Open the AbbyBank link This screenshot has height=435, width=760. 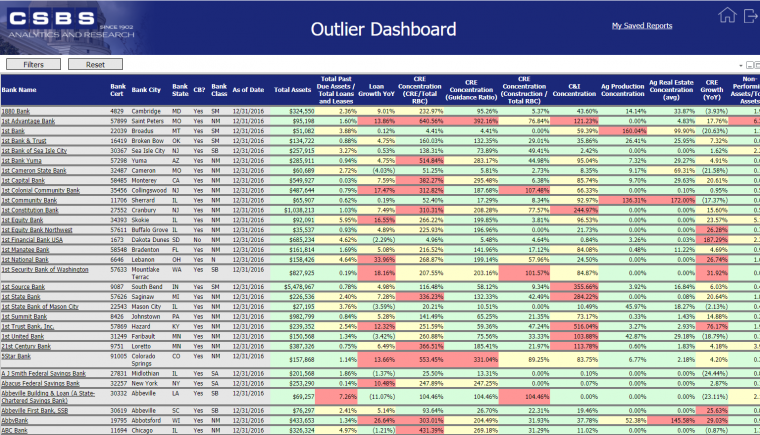[x=15, y=420]
